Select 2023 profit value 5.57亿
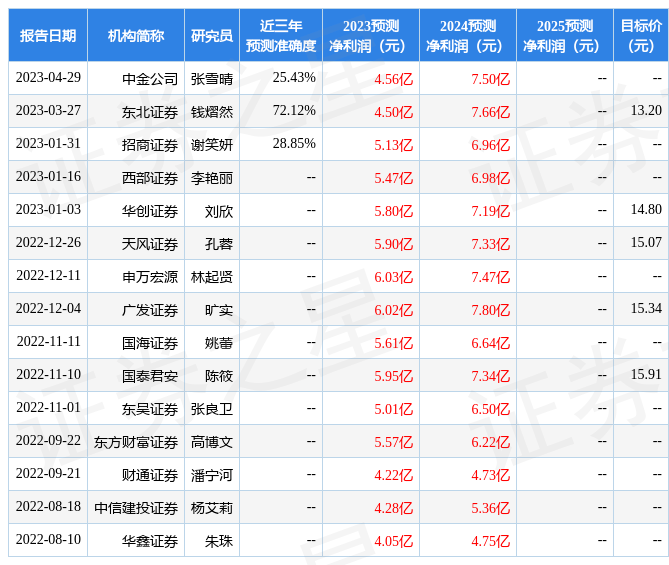 pos(393,442)
